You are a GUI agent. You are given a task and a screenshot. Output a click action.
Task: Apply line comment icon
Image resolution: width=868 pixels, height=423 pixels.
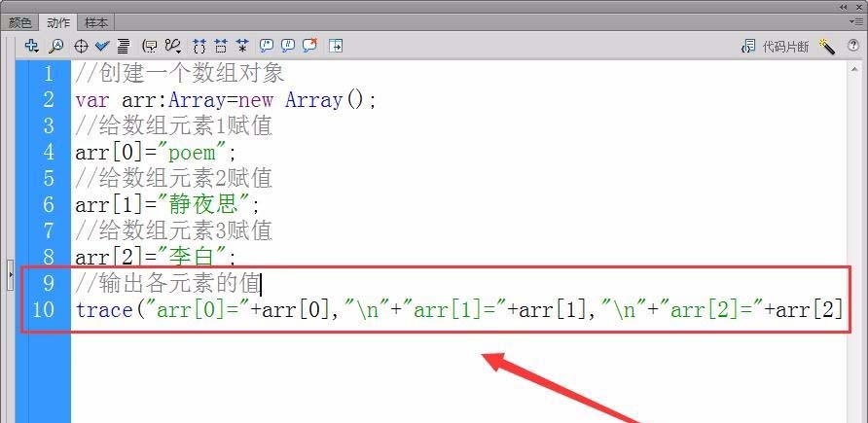[x=288, y=46]
